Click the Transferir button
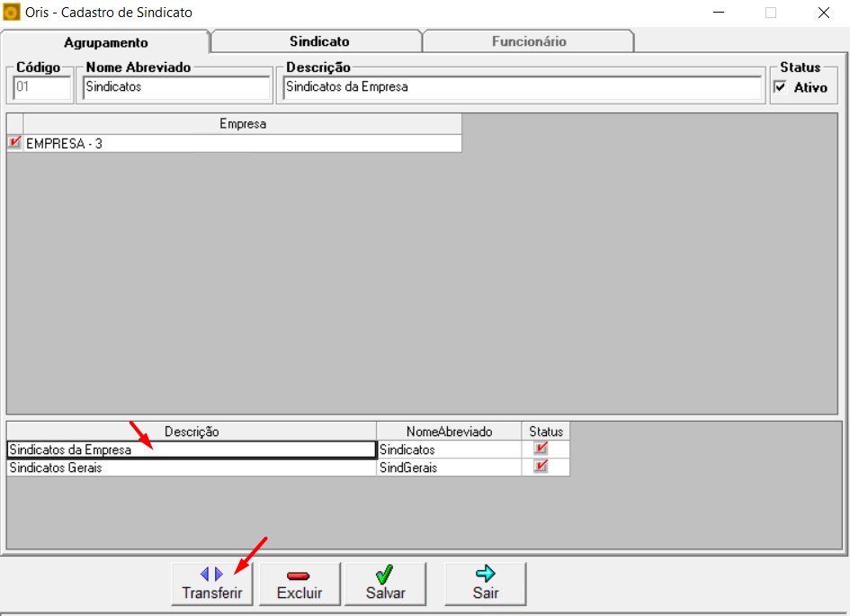The width and height of the screenshot is (850, 616). coord(212,584)
